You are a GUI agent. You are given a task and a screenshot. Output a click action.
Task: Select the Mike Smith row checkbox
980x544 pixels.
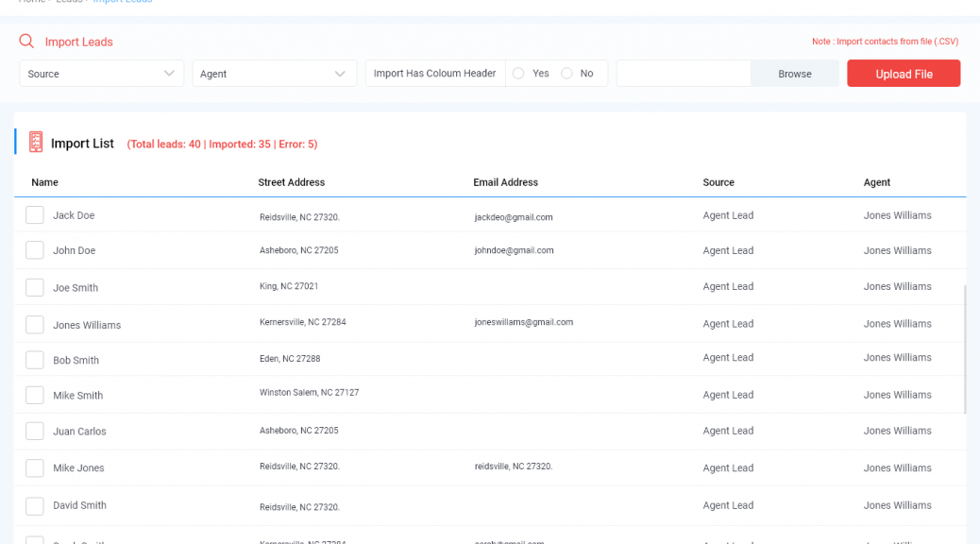click(34, 395)
